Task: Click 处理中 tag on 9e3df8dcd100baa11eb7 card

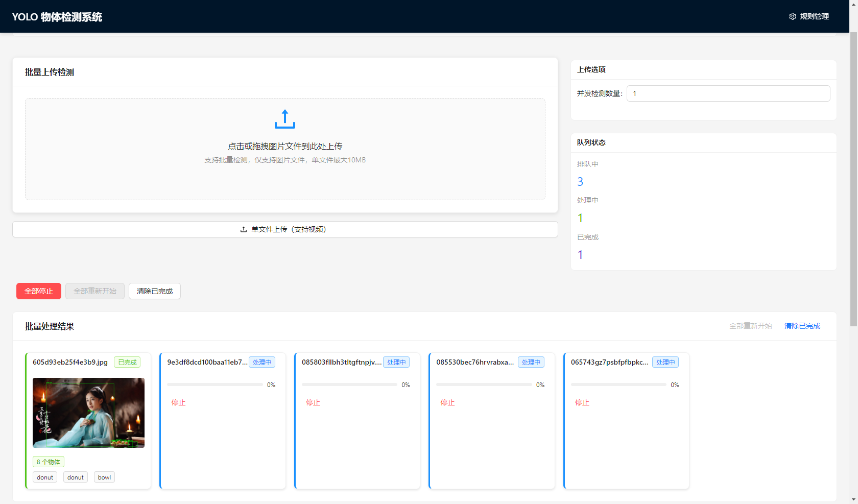Action: tap(262, 362)
